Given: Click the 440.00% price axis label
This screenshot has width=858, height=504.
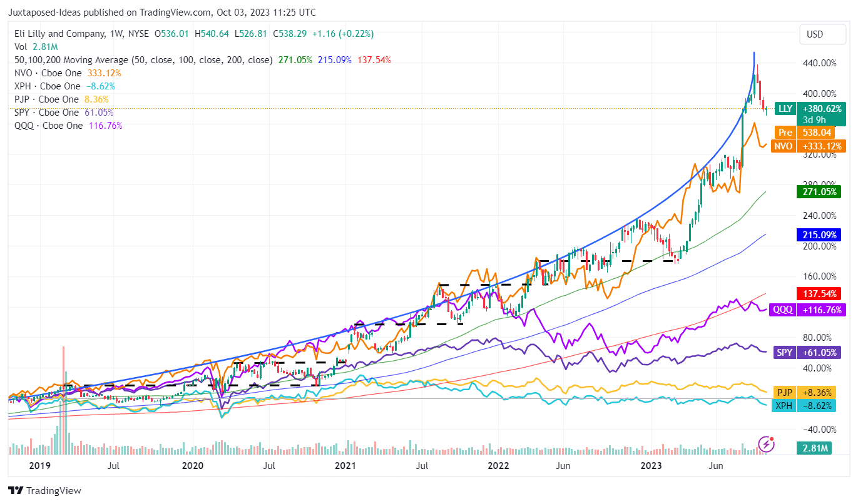Looking at the screenshot, I should [x=819, y=63].
